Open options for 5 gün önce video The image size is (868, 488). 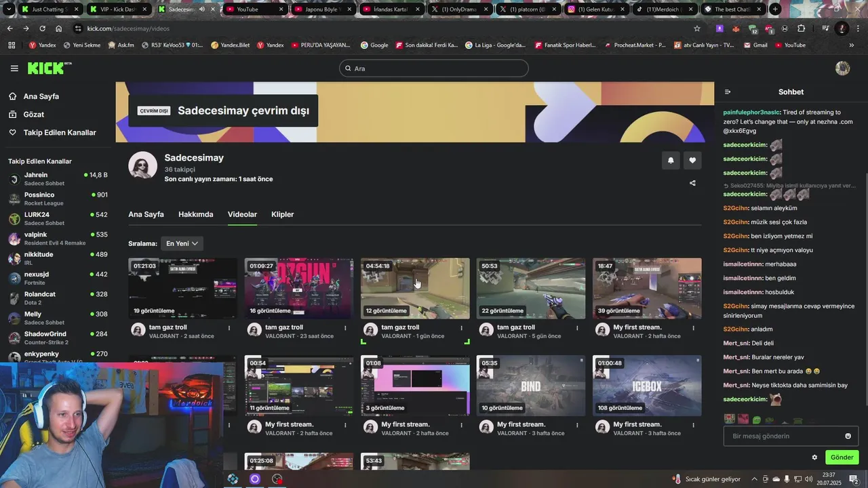(x=577, y=328)
